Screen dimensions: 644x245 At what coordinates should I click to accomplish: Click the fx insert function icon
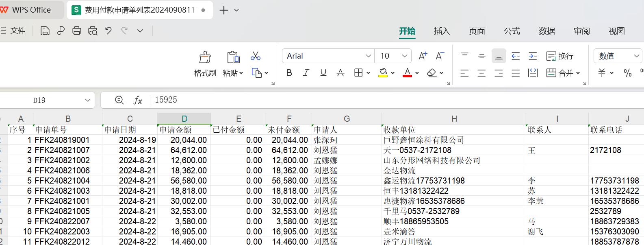click(x=138, y=100)
